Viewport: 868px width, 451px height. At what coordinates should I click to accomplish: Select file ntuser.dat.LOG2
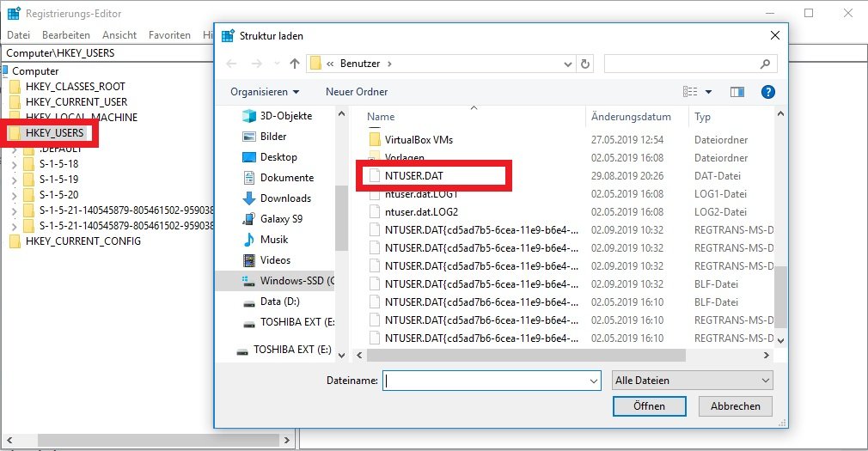(x=421, y=212)
